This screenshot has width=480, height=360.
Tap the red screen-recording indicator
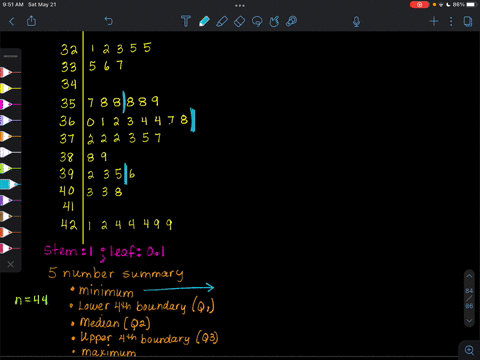tap(419, 5)
